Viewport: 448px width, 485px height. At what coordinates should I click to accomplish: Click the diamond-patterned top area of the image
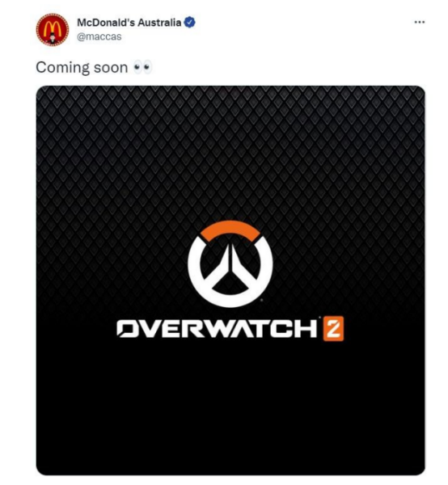point(230,149)
